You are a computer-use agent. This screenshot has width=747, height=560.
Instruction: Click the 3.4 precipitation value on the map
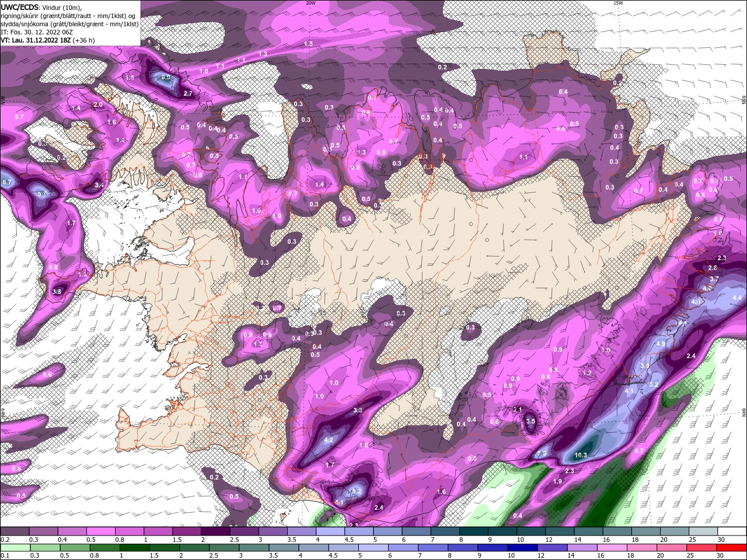click(x=99, y=185)
